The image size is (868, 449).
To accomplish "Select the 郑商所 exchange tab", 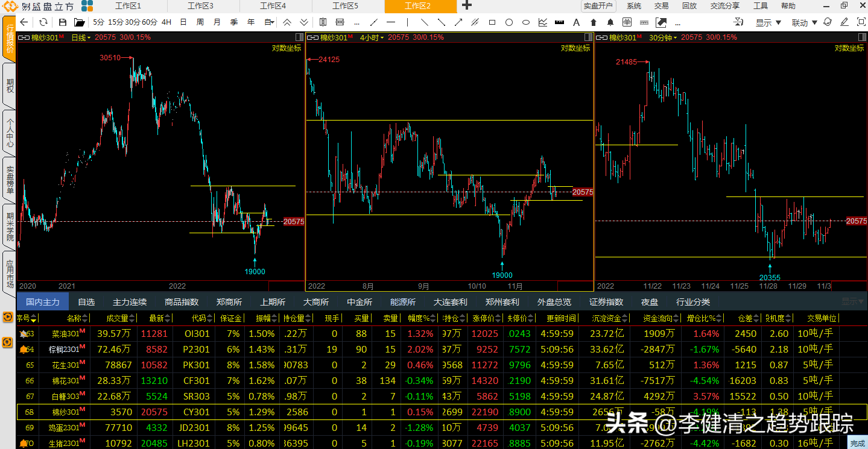I will click(229, 302).
